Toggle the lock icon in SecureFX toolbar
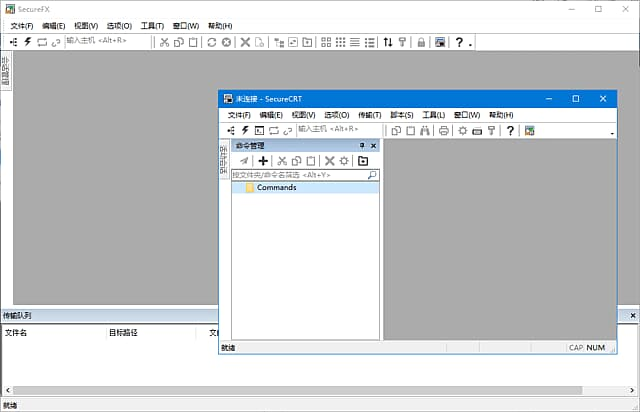This screenshot has height=412, width=640. point(421,42)
